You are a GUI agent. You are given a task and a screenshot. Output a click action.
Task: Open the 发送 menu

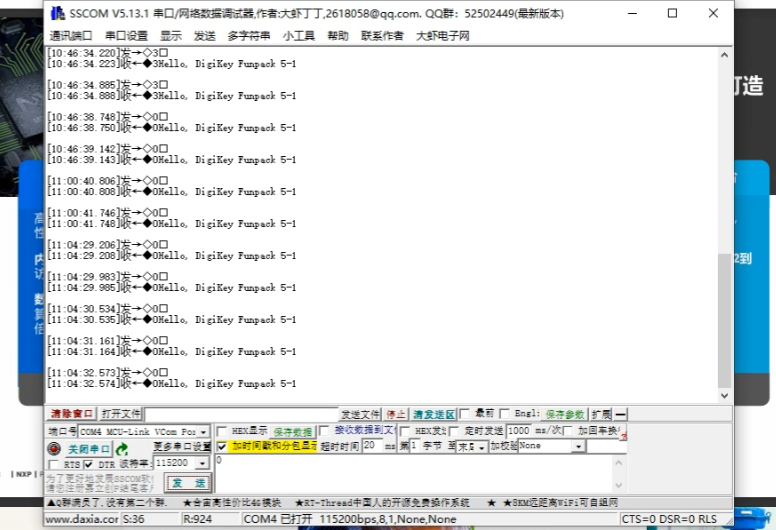[204, 36]
